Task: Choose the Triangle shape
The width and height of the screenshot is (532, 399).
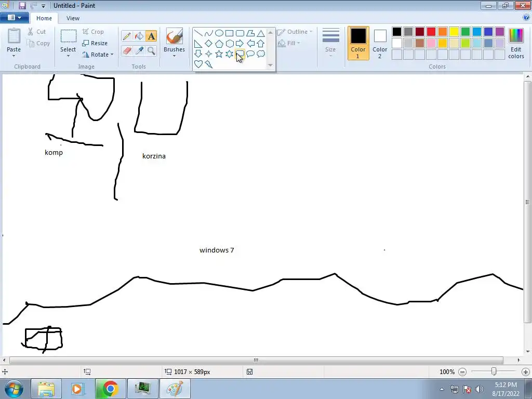Action: coord(261,33)
